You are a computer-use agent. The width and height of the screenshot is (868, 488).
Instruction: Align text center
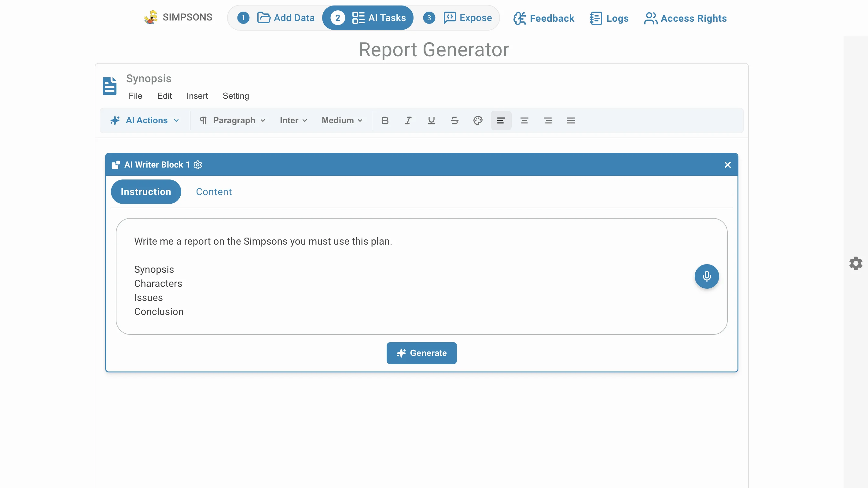click(x=524, y=121)
